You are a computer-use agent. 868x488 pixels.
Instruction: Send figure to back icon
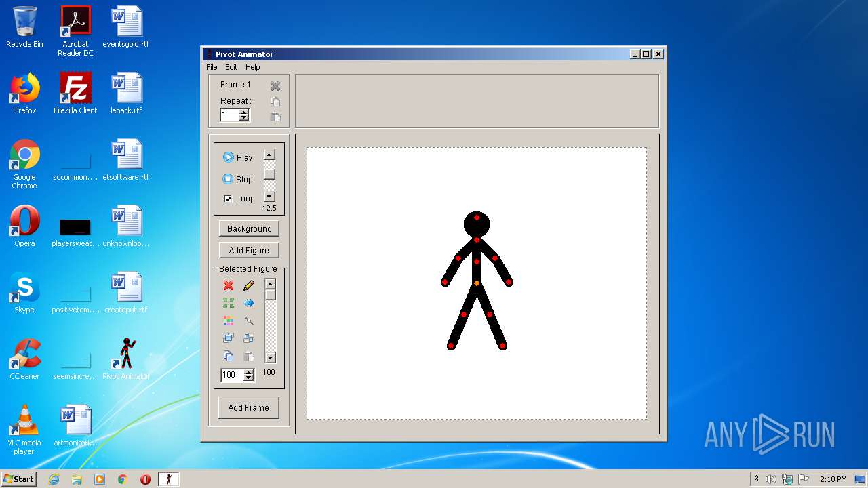249,338
